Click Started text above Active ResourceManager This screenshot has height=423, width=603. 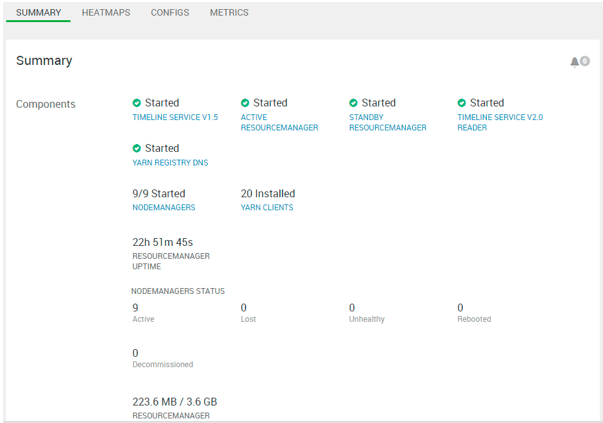[270, 103]
